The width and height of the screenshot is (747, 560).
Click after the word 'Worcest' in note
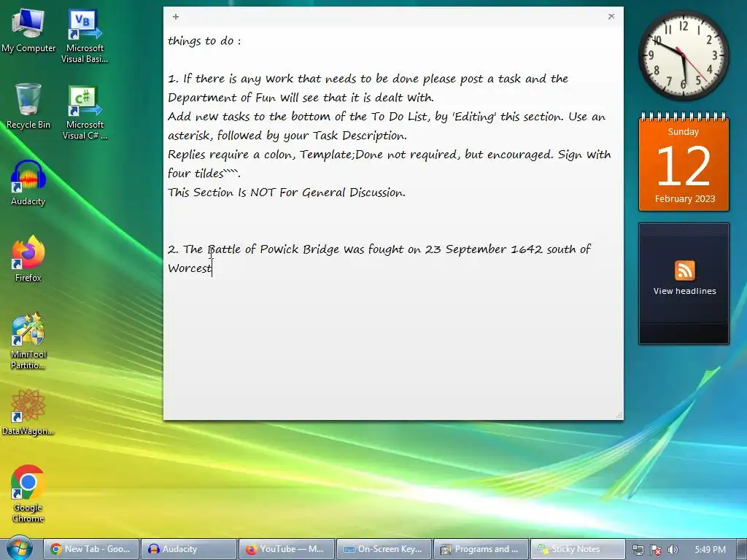point(212,268)
